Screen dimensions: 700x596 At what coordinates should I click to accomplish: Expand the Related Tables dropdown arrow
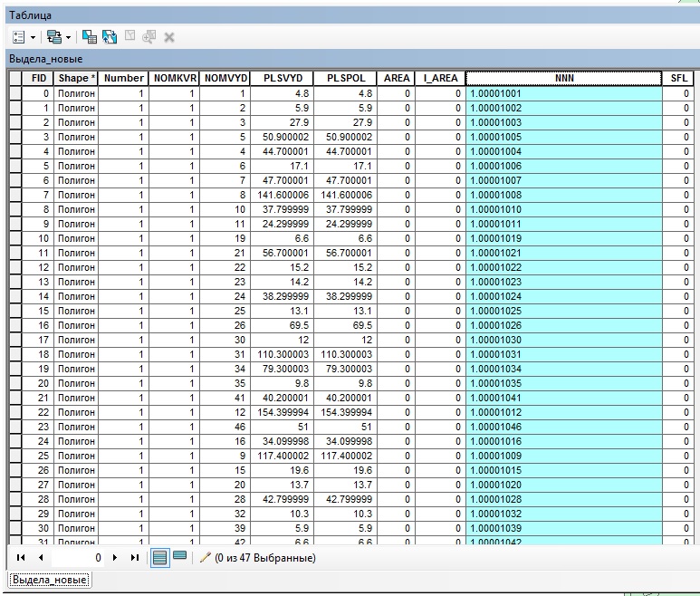pyautogui.click(x=68, y=37)
